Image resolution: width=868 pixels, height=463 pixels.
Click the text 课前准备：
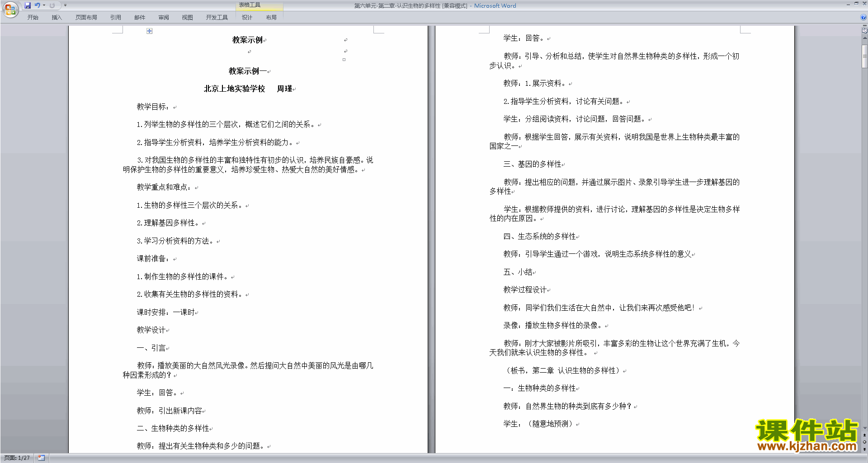[x=154, y=258]
